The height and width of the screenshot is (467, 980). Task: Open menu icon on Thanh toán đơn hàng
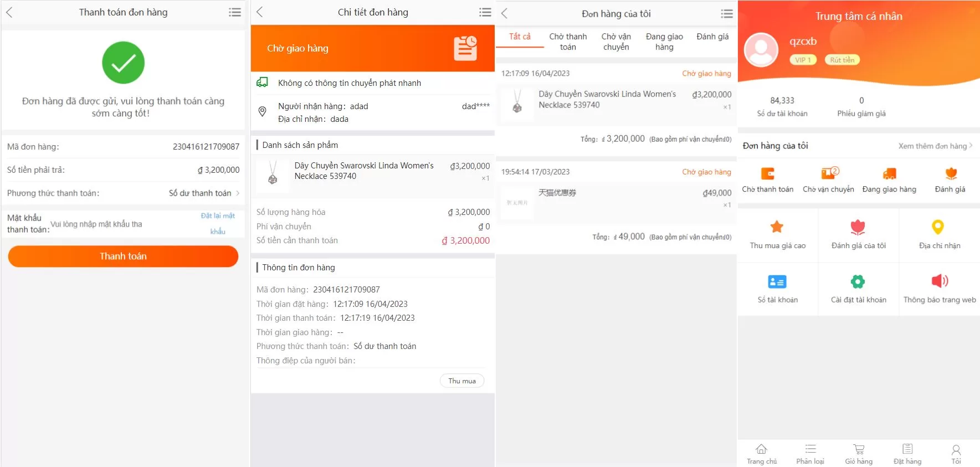coord(235,12)
